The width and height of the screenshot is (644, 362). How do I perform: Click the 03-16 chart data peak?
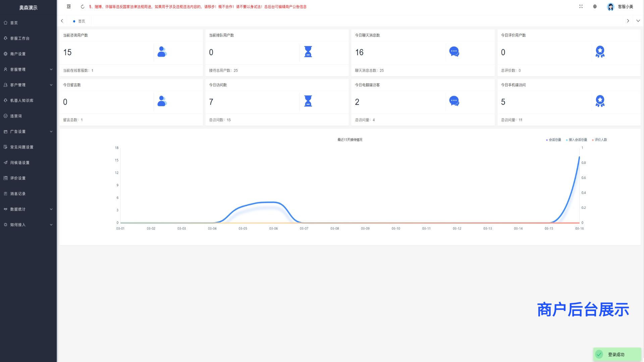[579, 157]
